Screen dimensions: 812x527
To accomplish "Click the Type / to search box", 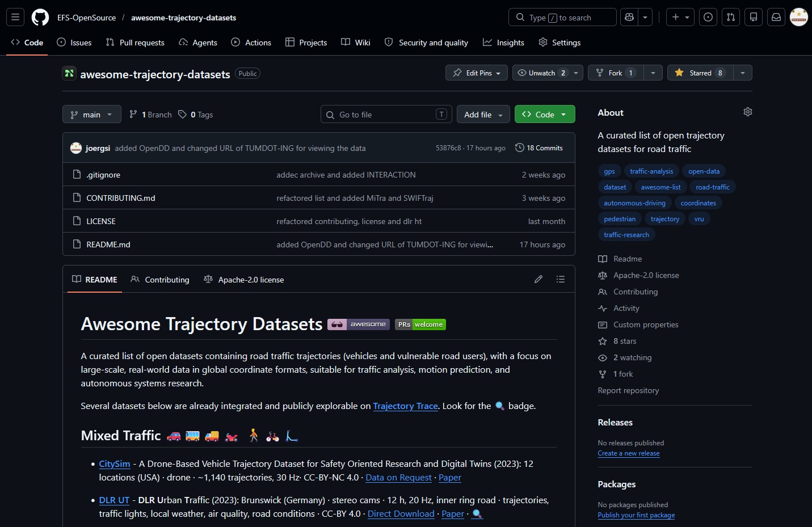I will 562,17.
